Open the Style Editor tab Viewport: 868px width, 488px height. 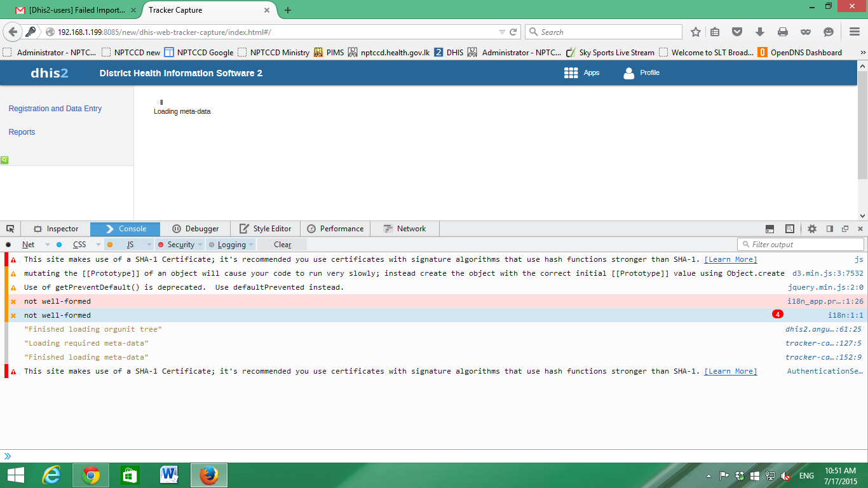(x=265, y=229)
